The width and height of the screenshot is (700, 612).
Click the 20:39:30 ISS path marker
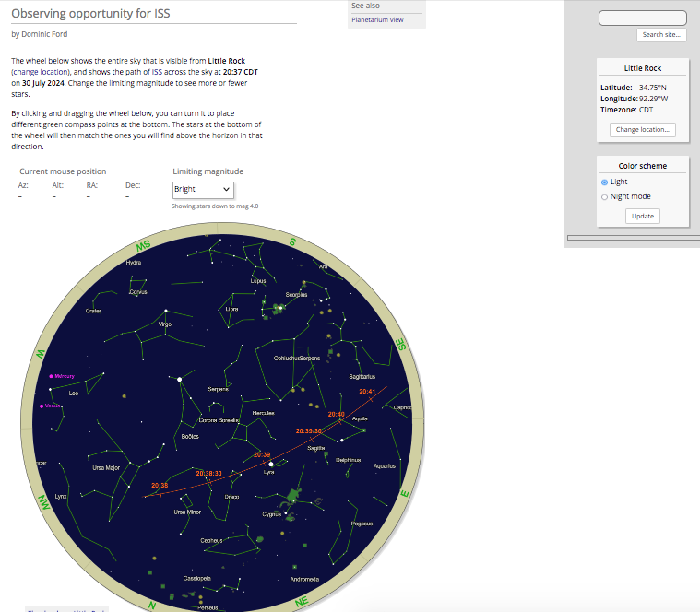click(308, 431)
